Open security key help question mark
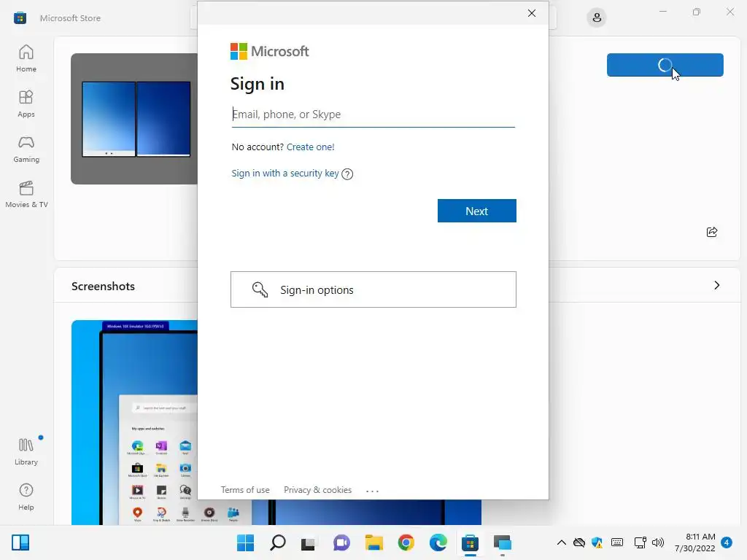Screen dimensions: 747x560 pos(347,174)
